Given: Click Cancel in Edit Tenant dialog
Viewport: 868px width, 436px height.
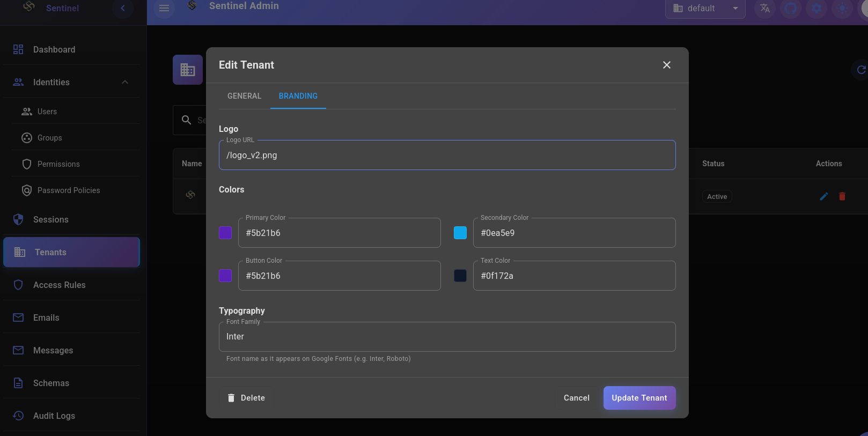Looking at the screenshot, I should [x=577, y=398].
